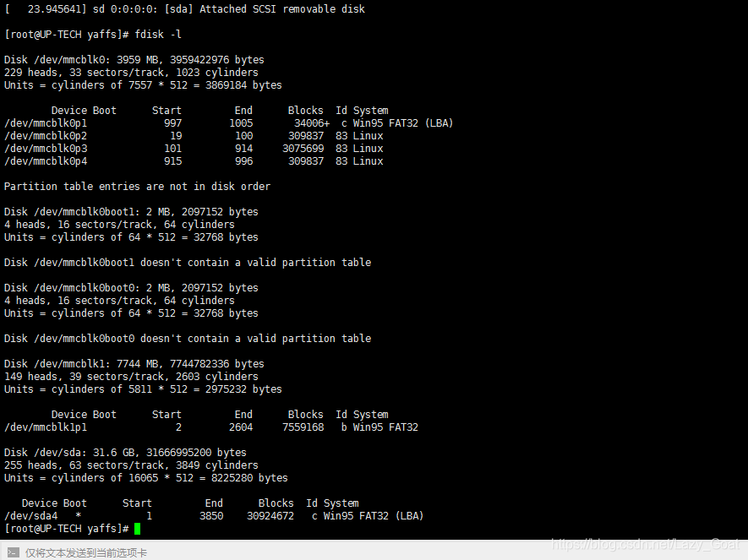
Task: Click '255 heads, 63 sectors/track' line
Action: (x=131, y=465)
